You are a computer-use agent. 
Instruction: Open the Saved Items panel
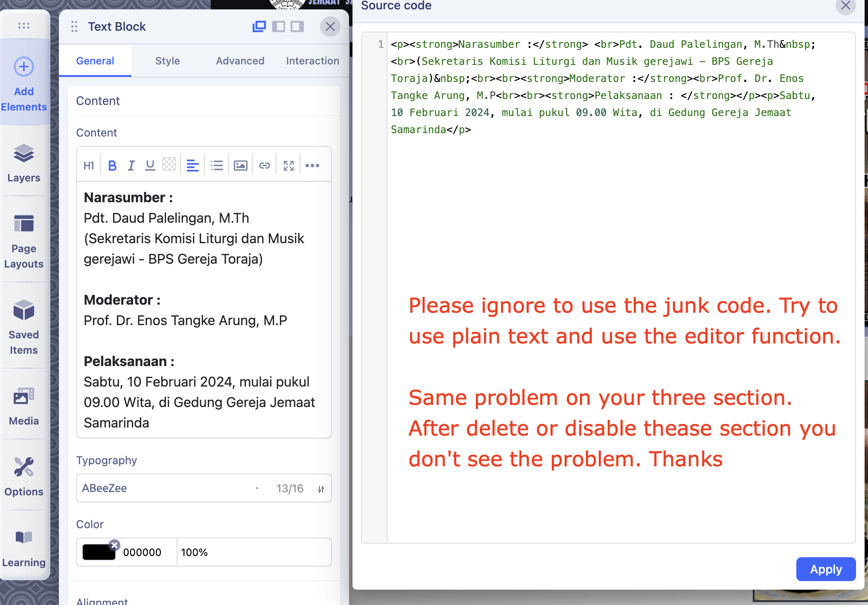(23, 325)
